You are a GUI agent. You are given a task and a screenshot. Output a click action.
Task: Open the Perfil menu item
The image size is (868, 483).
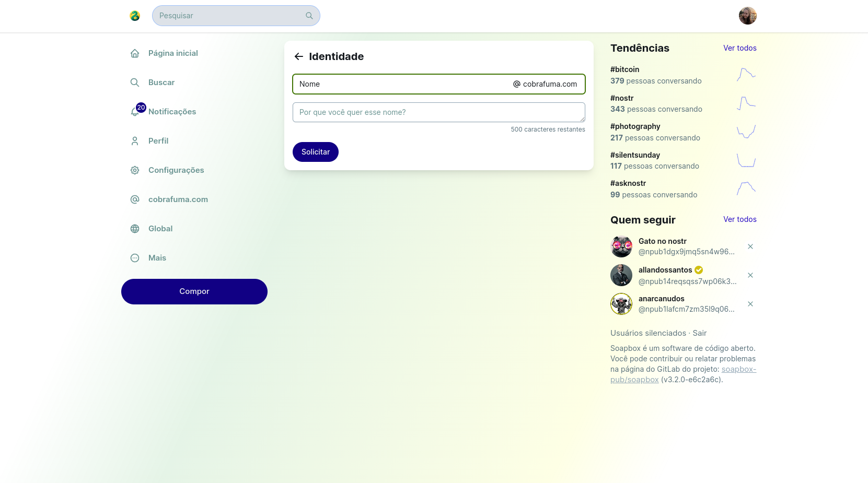[x=158, y=141]
